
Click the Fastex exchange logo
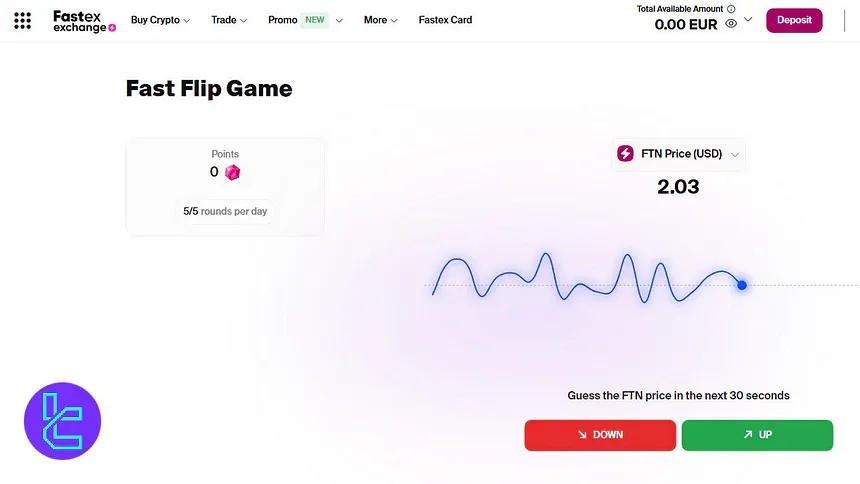[84, 20]
